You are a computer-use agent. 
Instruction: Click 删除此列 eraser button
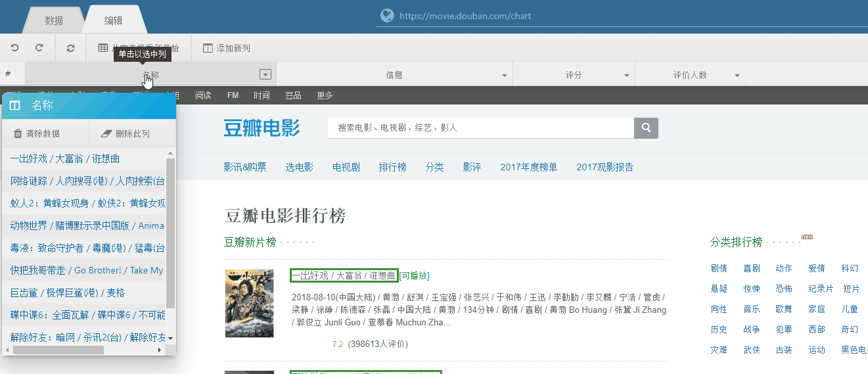[126, 133]
